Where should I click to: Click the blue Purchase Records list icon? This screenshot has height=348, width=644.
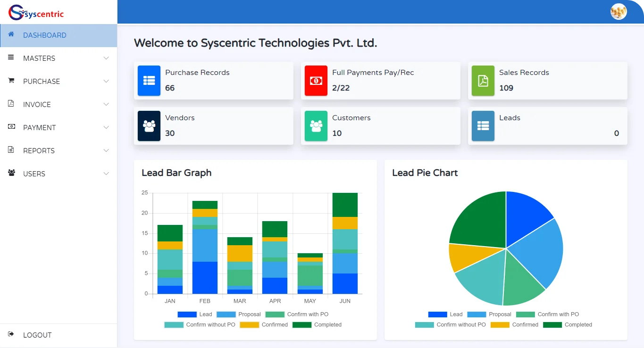[149, 81]
